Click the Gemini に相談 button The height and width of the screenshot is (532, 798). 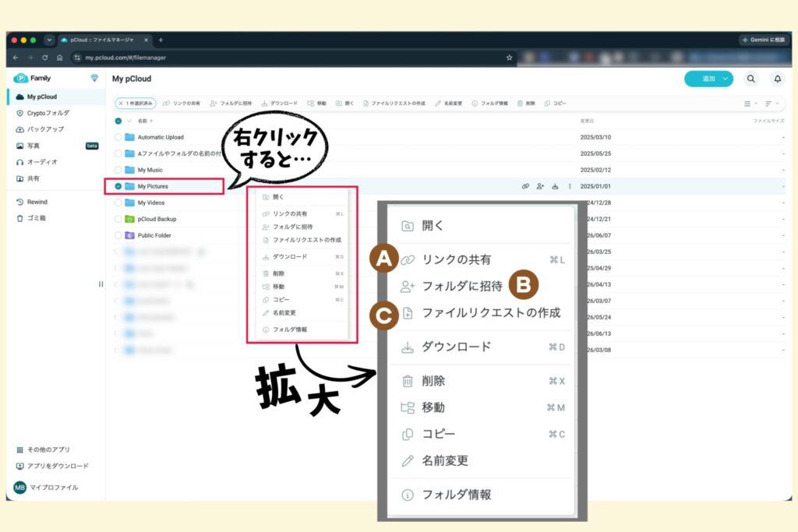[764, 40]
